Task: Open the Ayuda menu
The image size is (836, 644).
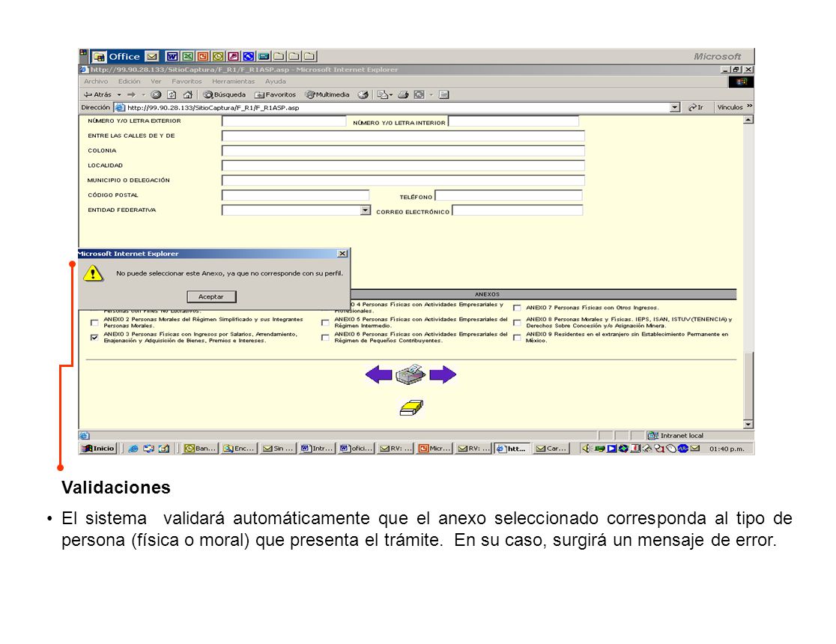Action: (x=276, y=82)
